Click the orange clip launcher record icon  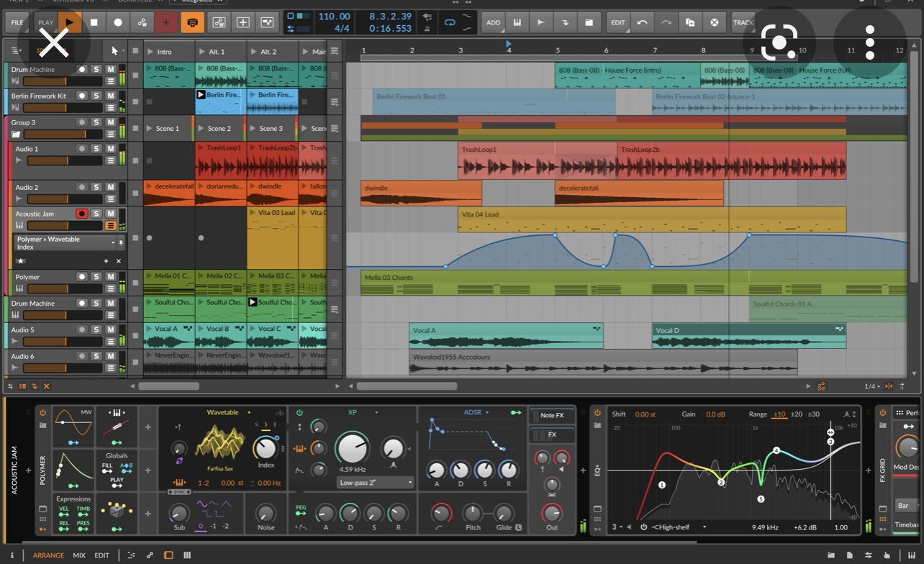pyautogui.click(x=192, y=22)
